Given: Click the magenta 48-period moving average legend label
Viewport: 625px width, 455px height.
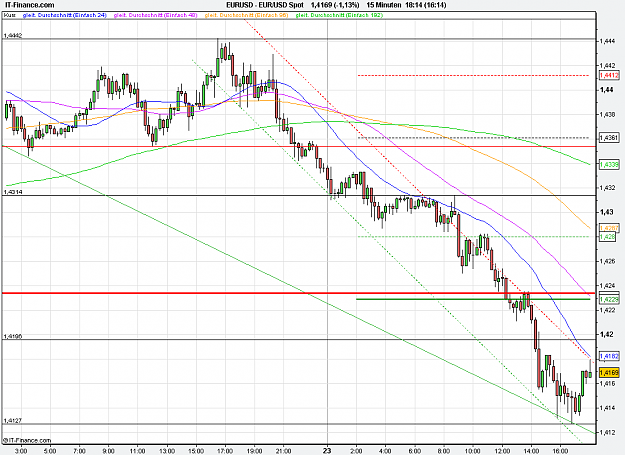Looking at the screenshot, I should point(155,15).
